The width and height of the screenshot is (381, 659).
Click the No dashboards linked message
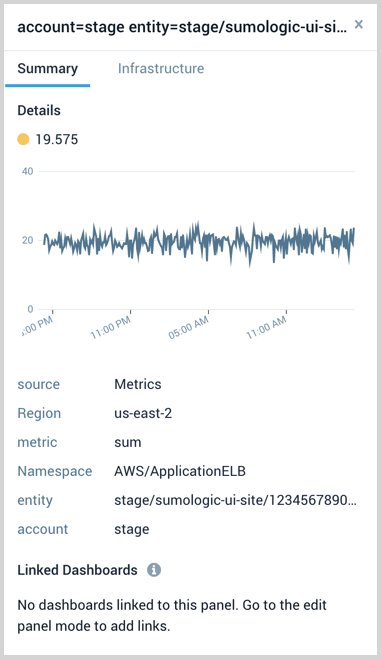[172, 615]
